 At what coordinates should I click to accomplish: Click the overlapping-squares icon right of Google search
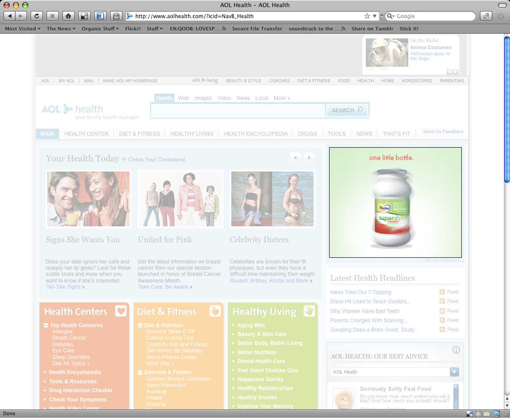(486, 16)
